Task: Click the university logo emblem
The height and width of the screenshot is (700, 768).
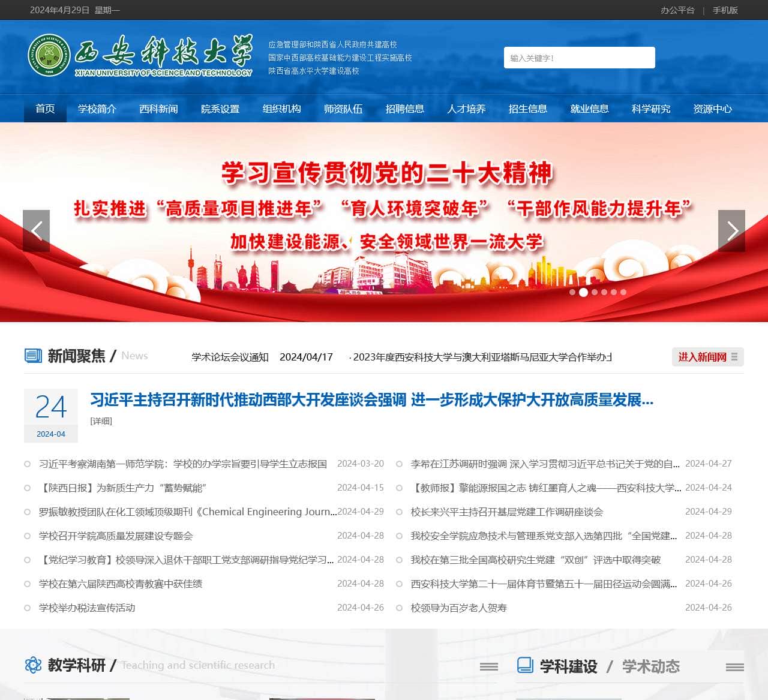Action: tap(49, 55)
